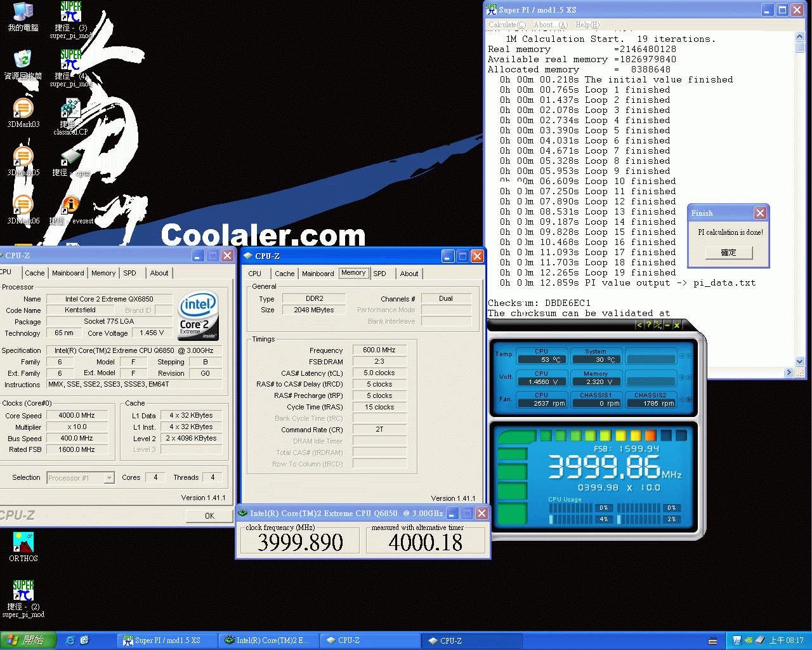Switch to Cache tab in left CPU-Z window
This screenshot has width=812, height=650.
click(x=35, y=273)
